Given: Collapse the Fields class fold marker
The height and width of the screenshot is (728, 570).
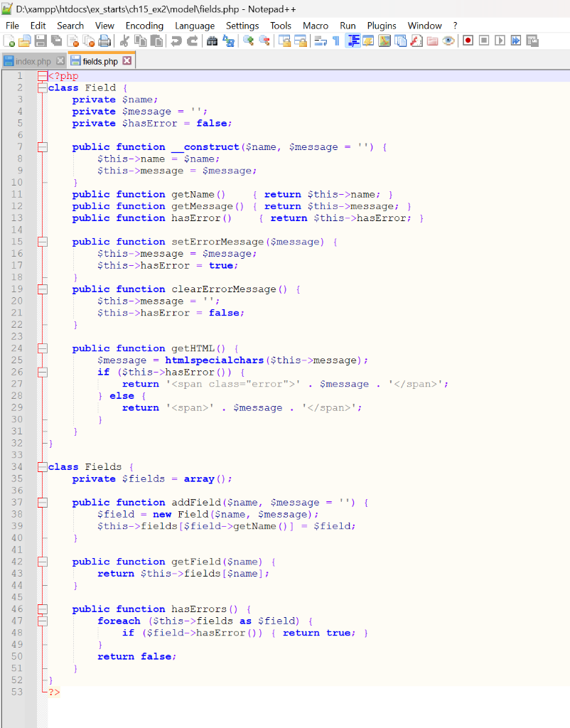Looking at the screenshot, I should tap(41, 466).
